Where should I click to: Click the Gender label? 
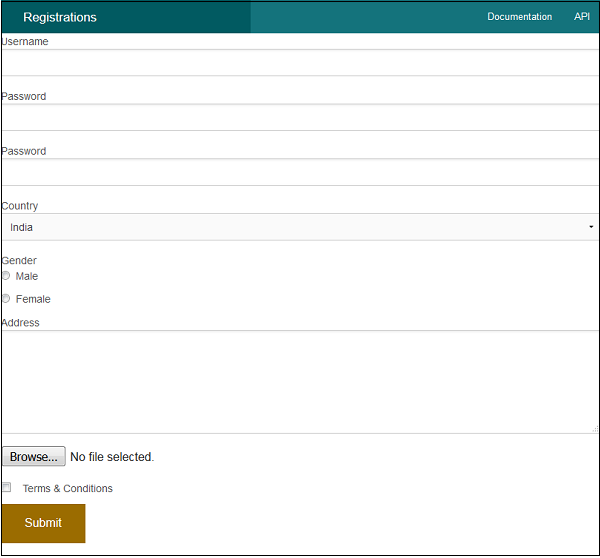(19, 261)
